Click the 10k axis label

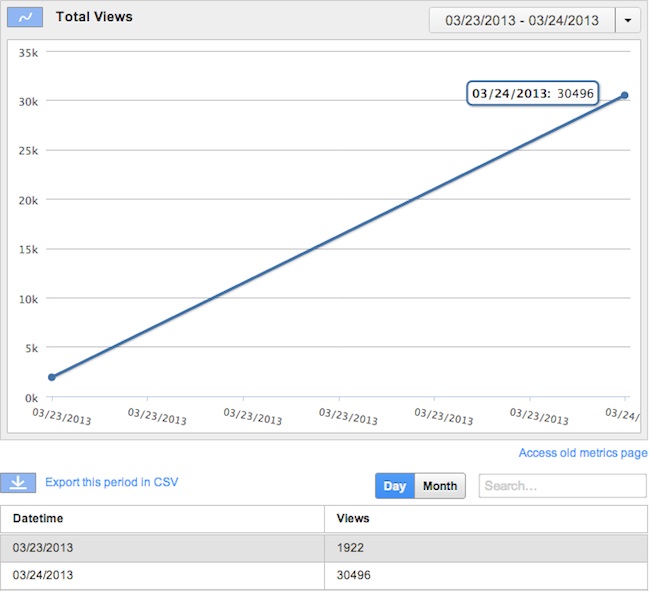pyautogui.click(x=28, y=299)
